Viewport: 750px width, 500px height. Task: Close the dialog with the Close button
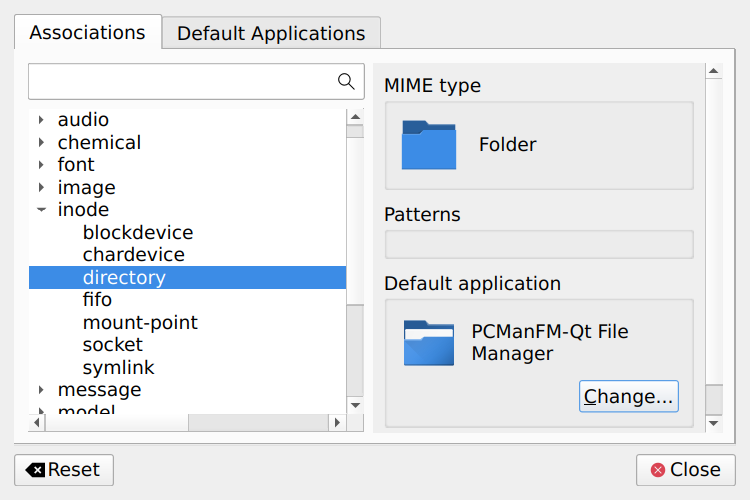(x=685, y=470)
